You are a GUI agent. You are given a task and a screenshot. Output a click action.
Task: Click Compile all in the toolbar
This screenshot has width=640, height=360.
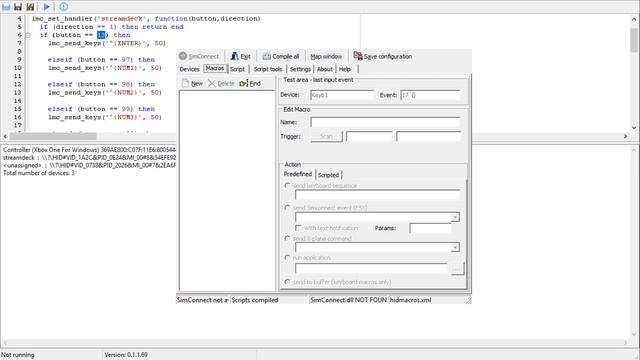pyautogui.click(x=281, y=56)
